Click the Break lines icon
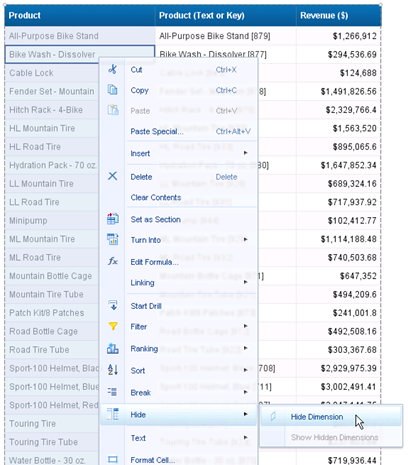This screenshot has width=408, height=465. [113, 392]
